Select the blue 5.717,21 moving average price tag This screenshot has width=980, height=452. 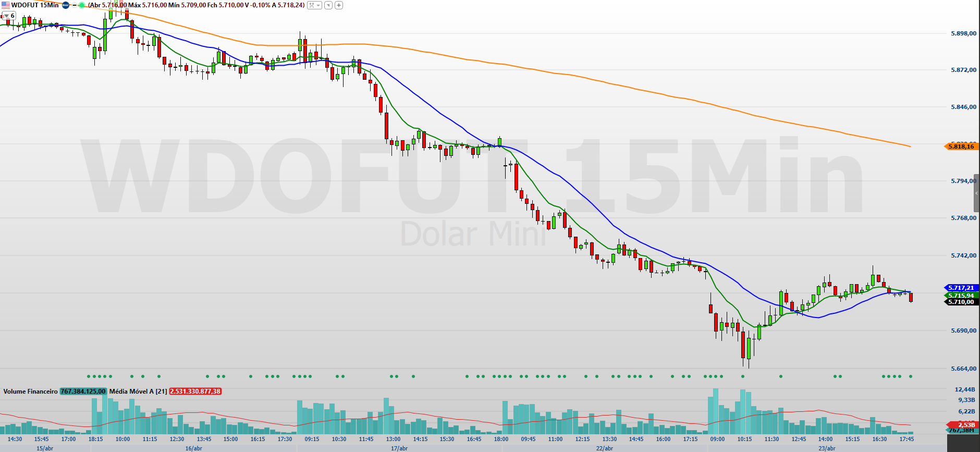coord(960,288)
